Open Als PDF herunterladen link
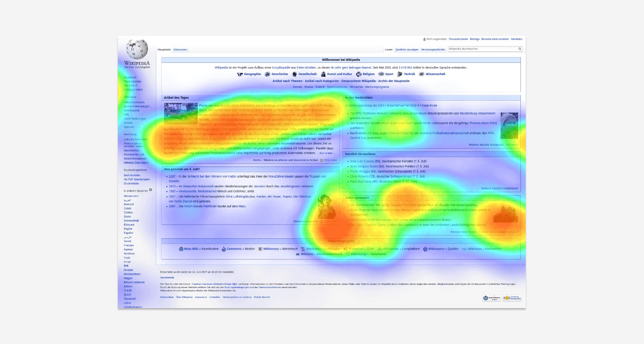 (137, 180)
